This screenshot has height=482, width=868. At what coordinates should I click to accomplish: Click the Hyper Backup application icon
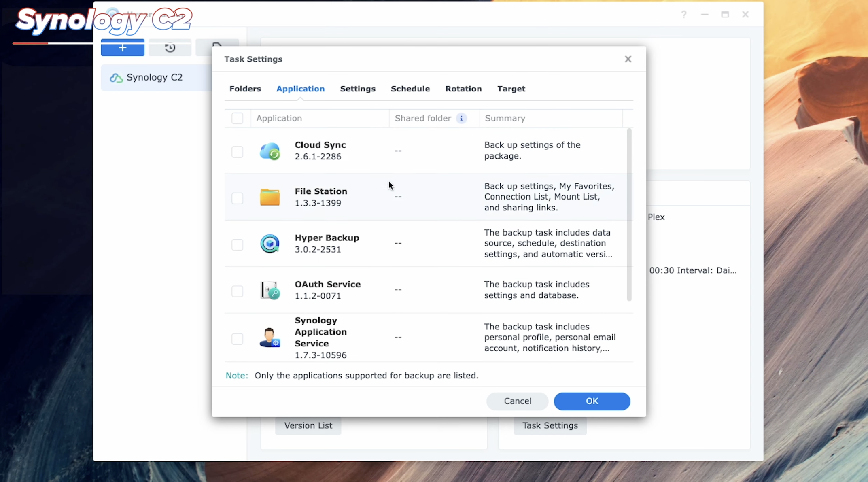pyautogui.click(x=270, y=244)
